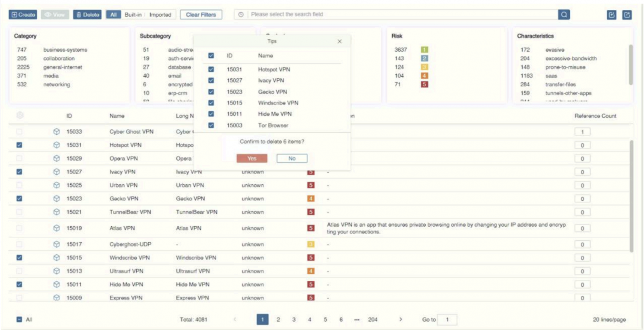Screen dimensions: 644x330
Task: Select the All filter tab in toolbar
Action: click(114, 15)
